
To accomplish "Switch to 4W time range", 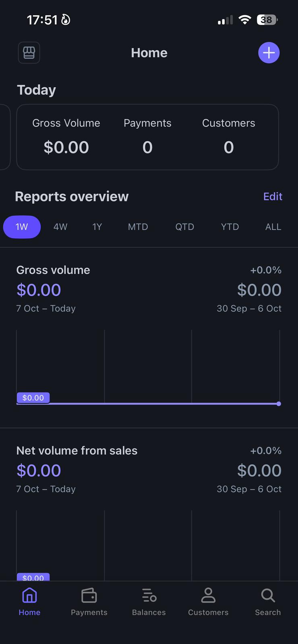I will point(60,227).
